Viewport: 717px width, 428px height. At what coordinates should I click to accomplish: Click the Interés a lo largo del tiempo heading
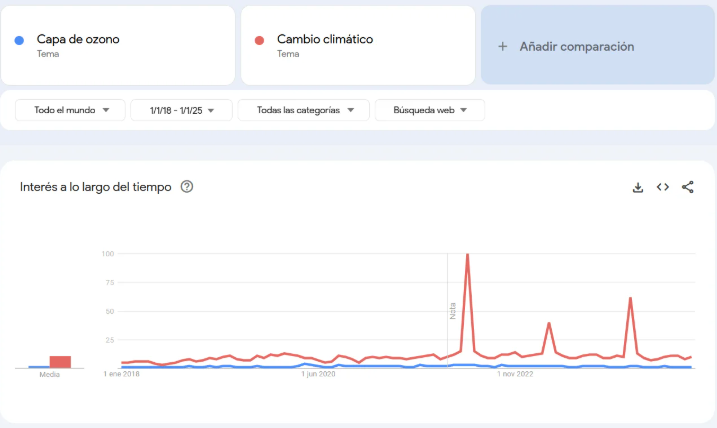pos(96,187)
